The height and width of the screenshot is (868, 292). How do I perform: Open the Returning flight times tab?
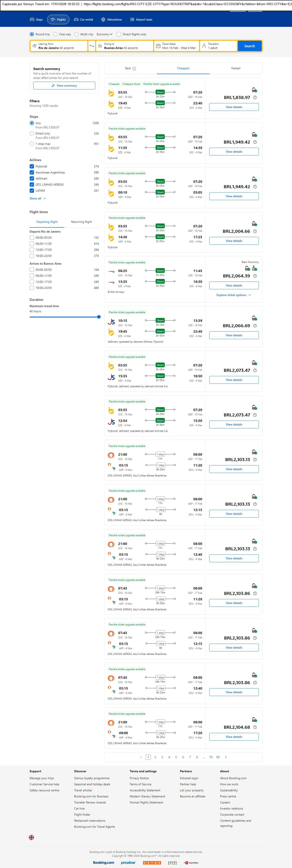point(81,222)
